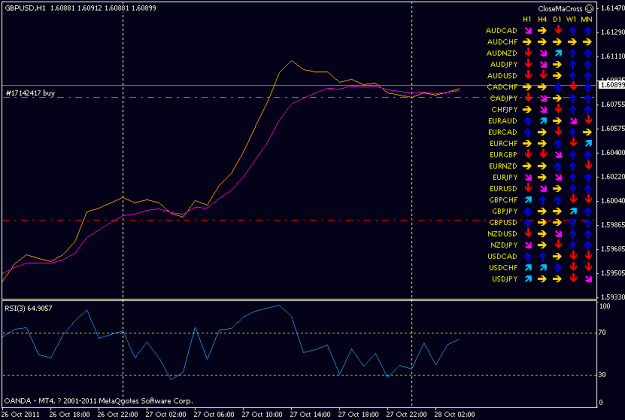
Task: Click the GBPCHF H1 cyan arrow
Action: coord(528,200)
